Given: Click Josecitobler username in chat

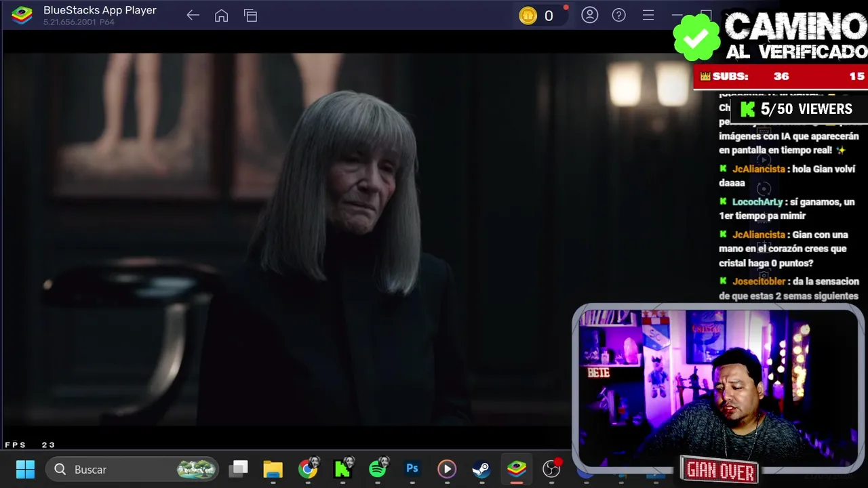Looking at the screenshot, I should click(759, 281).
